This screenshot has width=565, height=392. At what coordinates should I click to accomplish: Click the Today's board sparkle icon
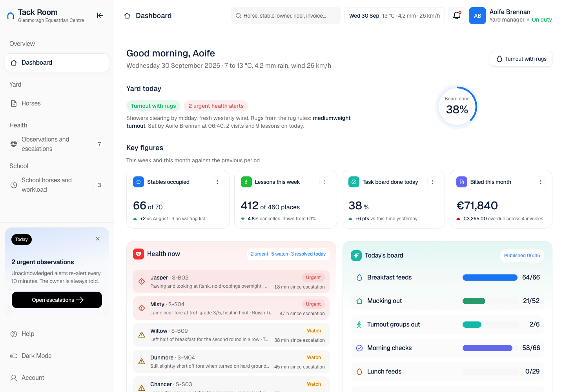click(356, 256)
